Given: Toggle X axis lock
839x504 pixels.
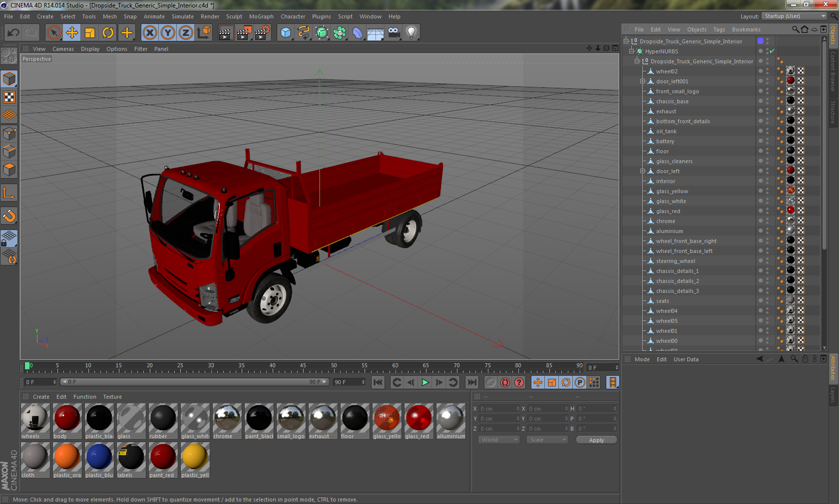Looking at the screenshot, I should 149,33.
